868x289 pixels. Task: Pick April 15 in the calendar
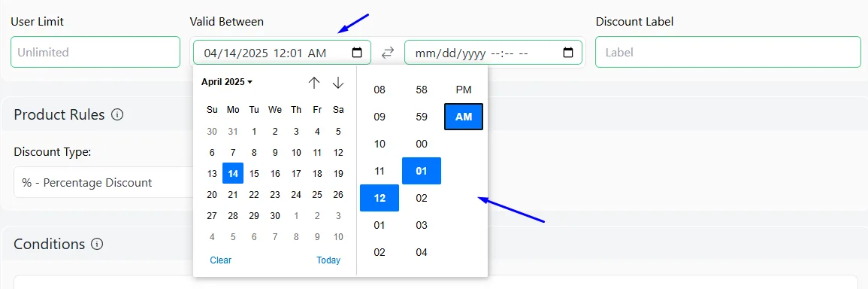point(254,174)
